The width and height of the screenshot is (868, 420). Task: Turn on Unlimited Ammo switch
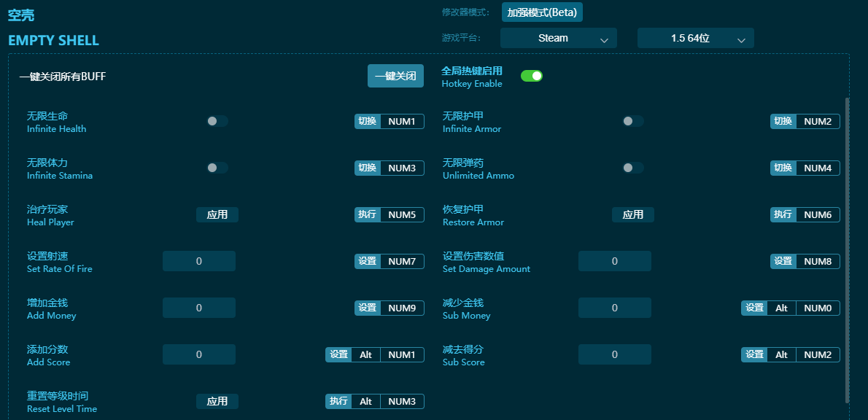coord(633,168)
